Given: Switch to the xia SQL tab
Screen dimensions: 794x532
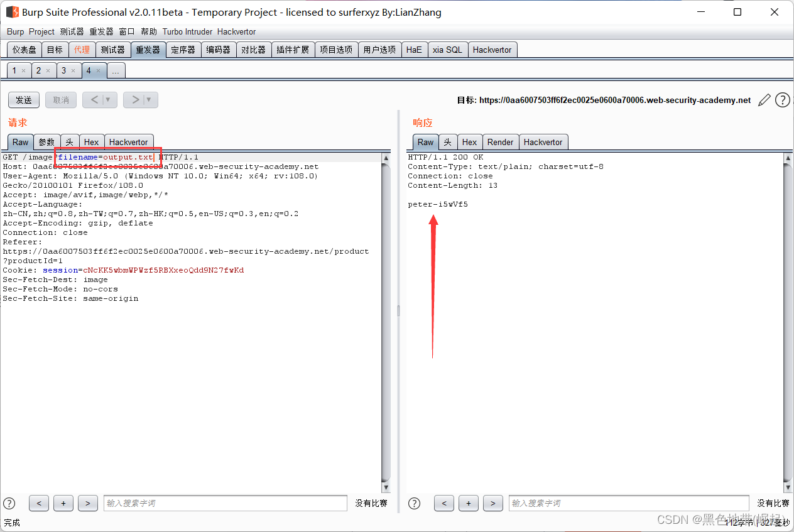Looking at the screenshot, I should pyautogui.click(x=447, y=50).
